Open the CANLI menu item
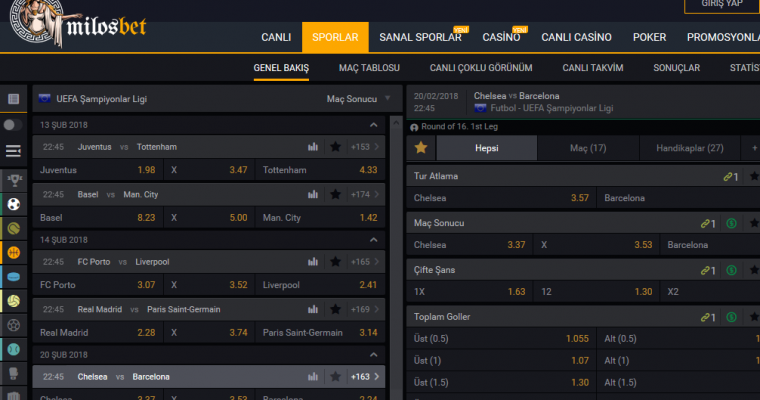Image resolution: width=760 pixels, height=400 pixels. click(276, 37)
